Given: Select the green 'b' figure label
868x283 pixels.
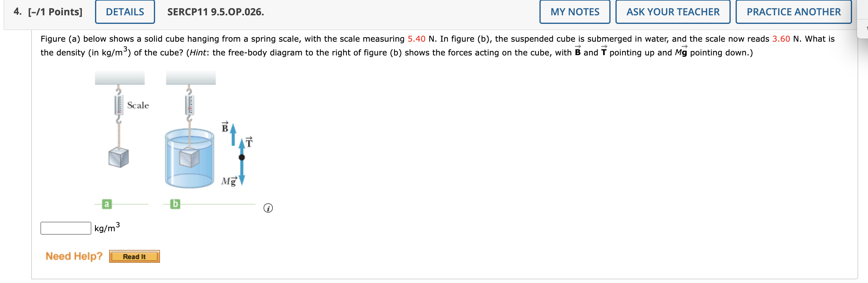Looking at the screenshot, I should click(x=175, y=205).
